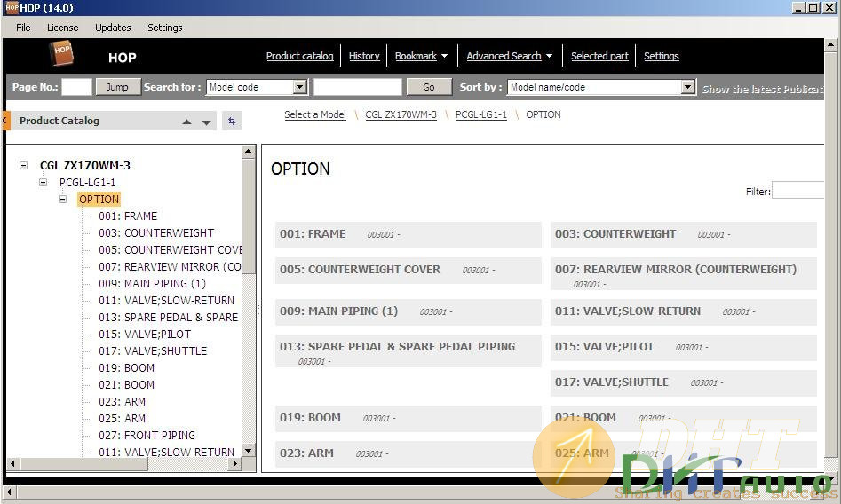Select 003: COUNTERWEIGHT in tree
This screenshot has width=841, height=504.
click(156, 233)
